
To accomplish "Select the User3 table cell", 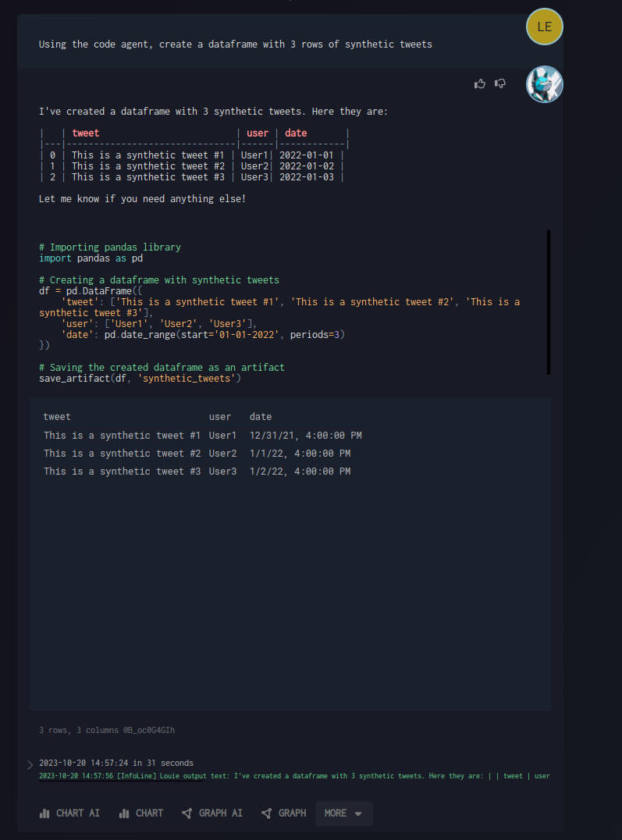I will [222, 472].
